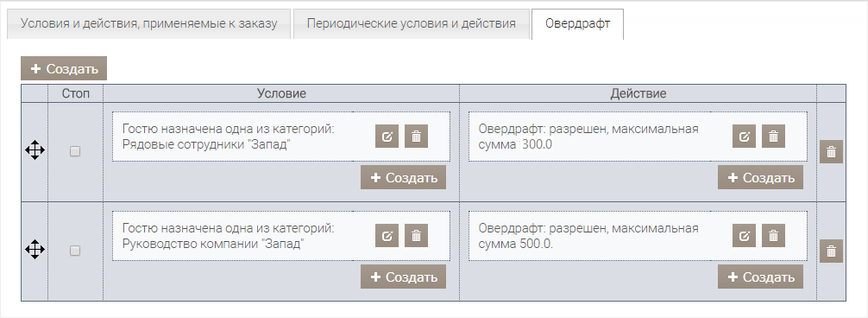
Task: Edit the Руководство компании "Запад" condition
Action: click(387, 236)
